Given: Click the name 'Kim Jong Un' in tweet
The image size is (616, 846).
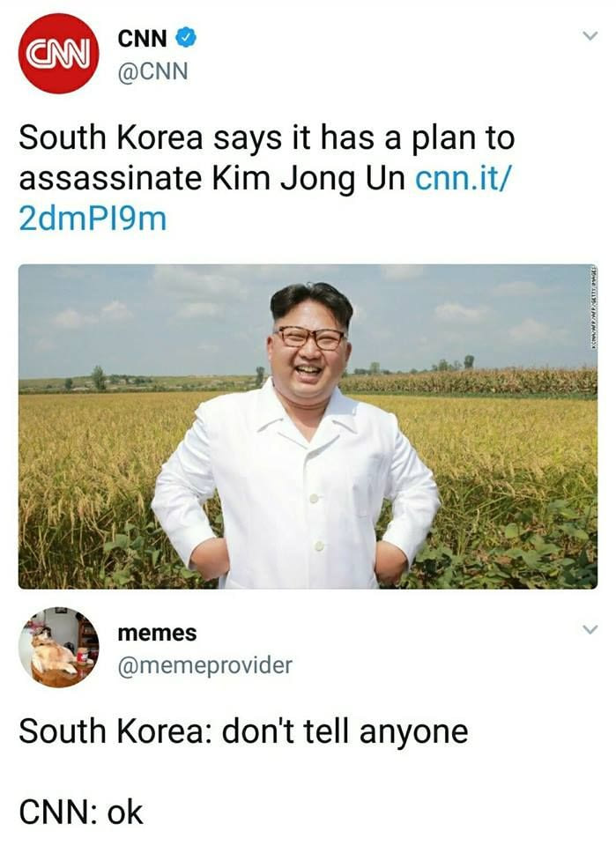Looking at the screenshot, I should (308, 180).
